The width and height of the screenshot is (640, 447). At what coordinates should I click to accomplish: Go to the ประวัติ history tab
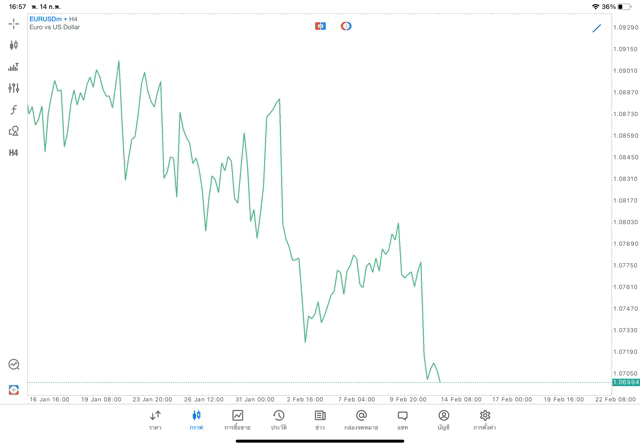click(x=279, y=420)
